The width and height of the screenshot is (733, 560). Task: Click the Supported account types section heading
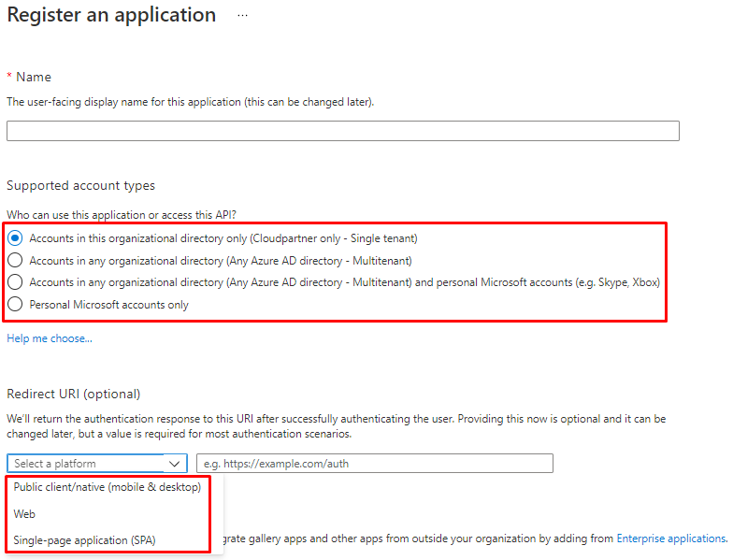coord(81,186)
